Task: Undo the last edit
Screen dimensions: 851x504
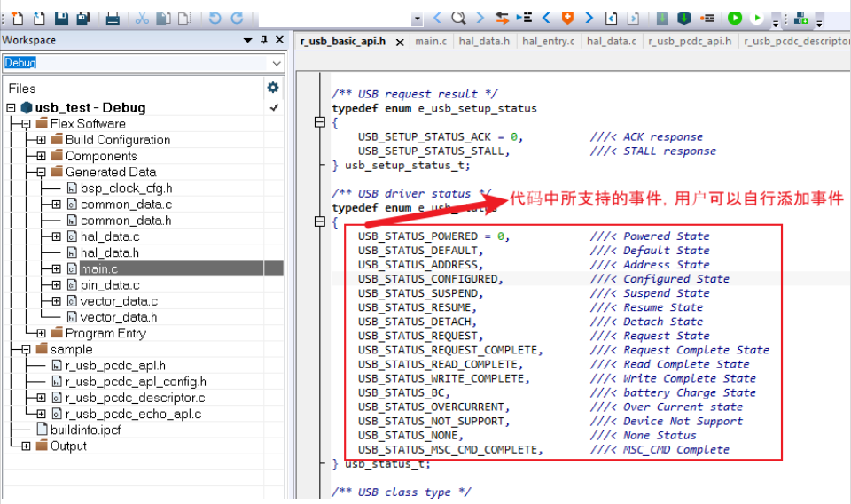Action: [215, 19]
